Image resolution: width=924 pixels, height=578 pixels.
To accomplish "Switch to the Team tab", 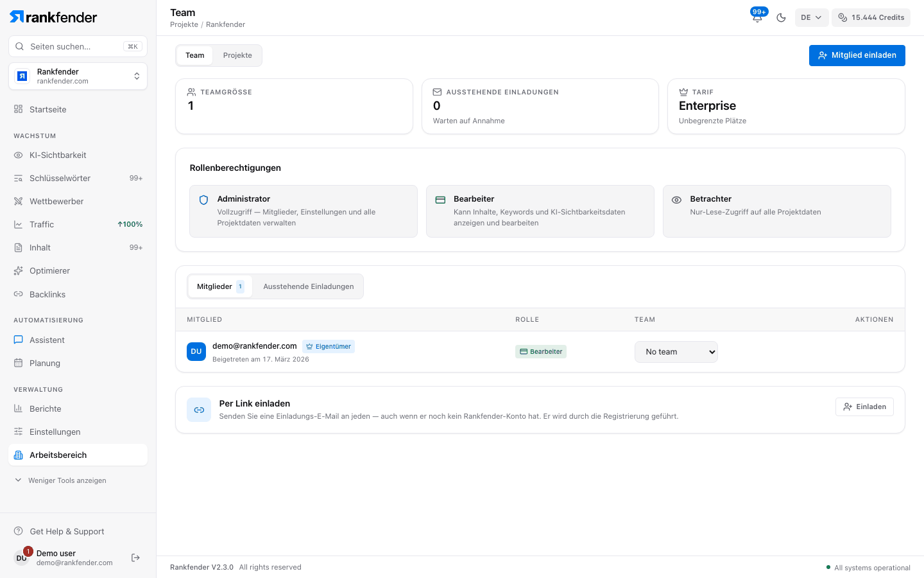I will tap(195, 55).
